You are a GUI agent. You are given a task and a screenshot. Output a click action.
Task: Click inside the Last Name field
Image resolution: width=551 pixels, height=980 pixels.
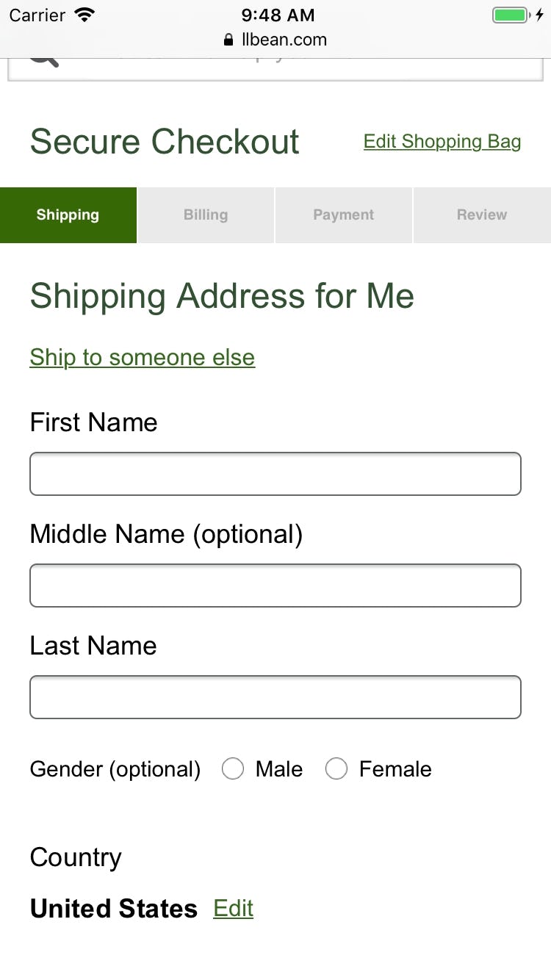click(x=275, y=696)
